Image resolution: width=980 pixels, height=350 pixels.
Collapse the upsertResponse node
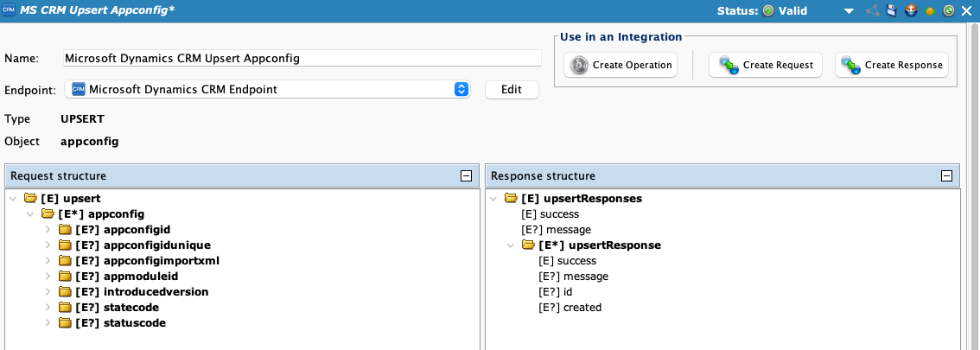(512, 245)
